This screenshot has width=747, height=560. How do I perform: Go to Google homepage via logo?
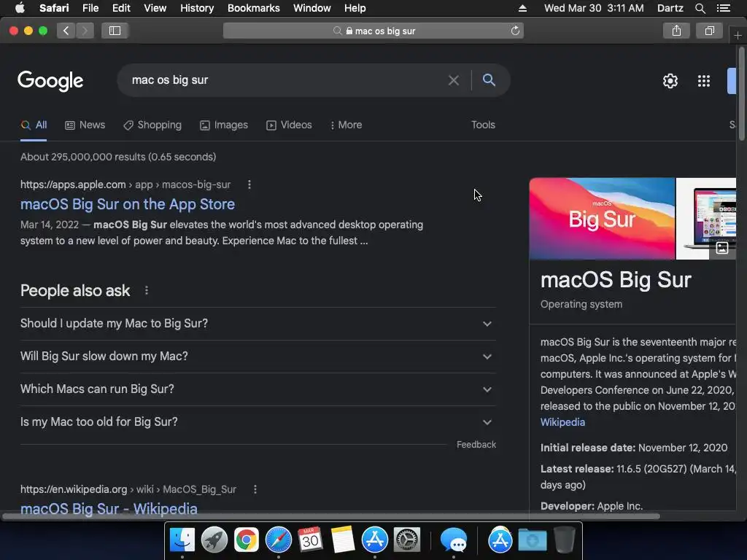[x=50, y=81]
